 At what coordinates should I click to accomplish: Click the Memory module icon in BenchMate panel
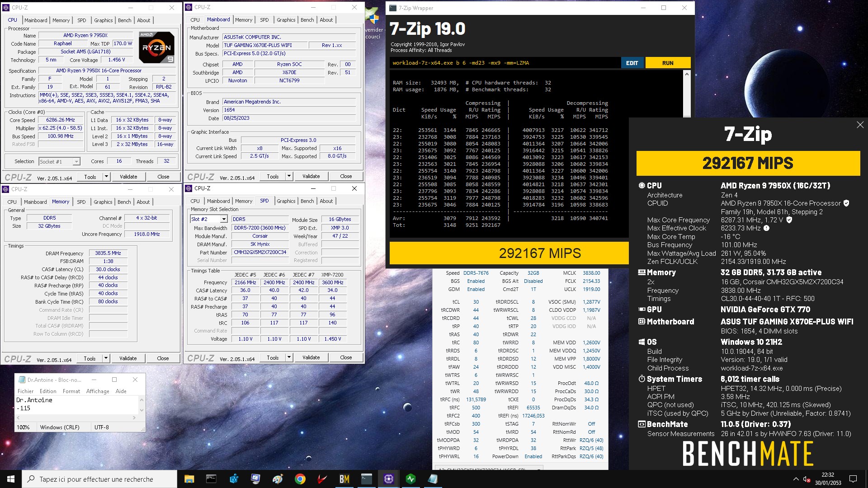(x=642, y=272)
